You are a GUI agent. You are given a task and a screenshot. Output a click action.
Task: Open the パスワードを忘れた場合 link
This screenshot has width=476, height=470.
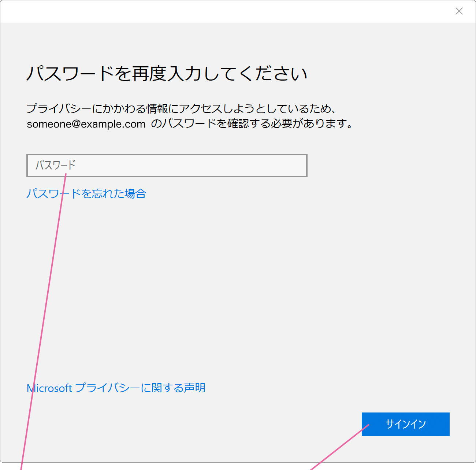click(86, 193)
